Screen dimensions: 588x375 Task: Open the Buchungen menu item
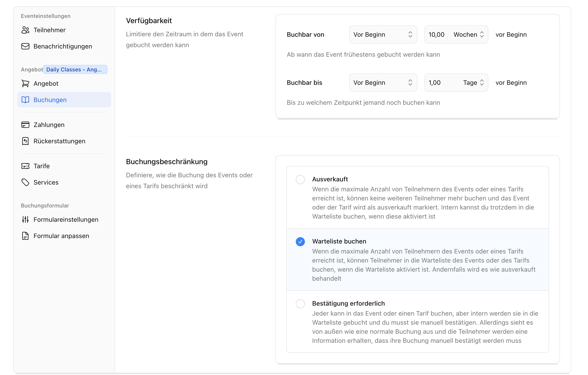(50, 100)
